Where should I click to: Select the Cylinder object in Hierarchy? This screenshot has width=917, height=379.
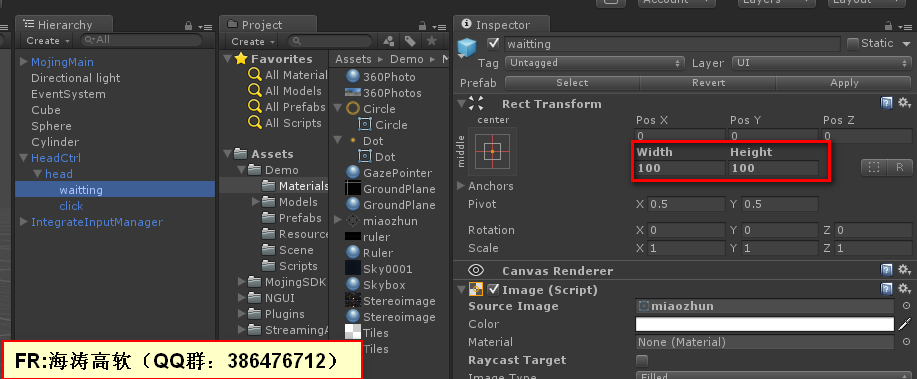point(55,142)
